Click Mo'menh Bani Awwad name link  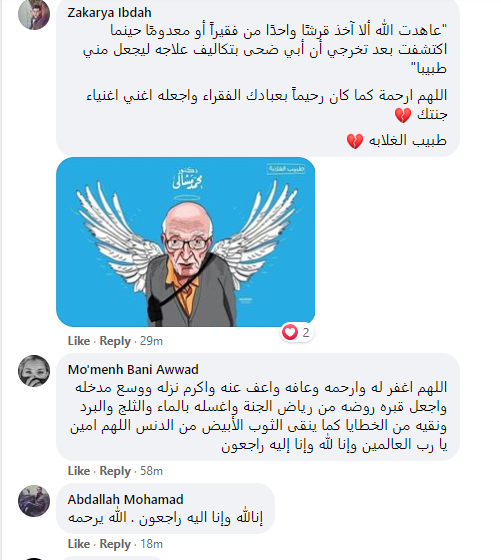[x=133, y=369]
